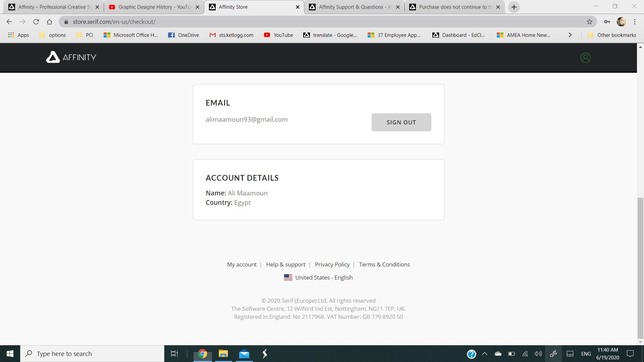The height and width of the screenshot is (362, 644).
Task: Switch to Purchase does not continue tab
Action: pos(454,7)
